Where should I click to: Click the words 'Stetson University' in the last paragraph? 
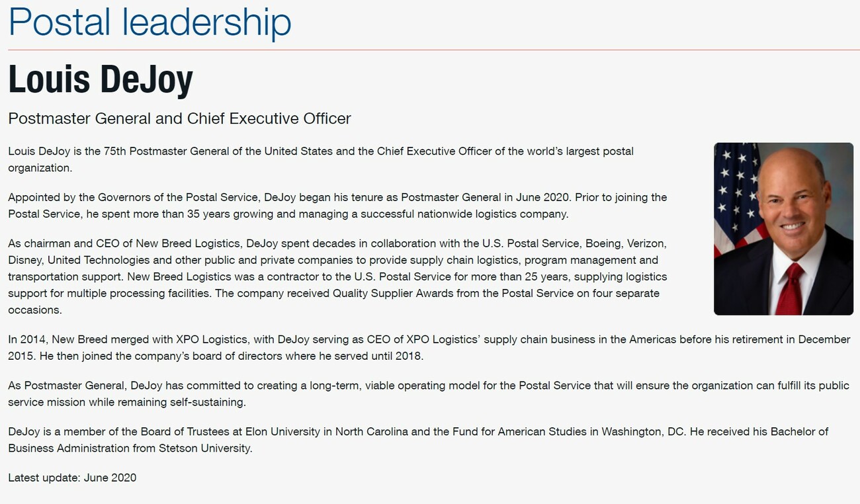205,448
